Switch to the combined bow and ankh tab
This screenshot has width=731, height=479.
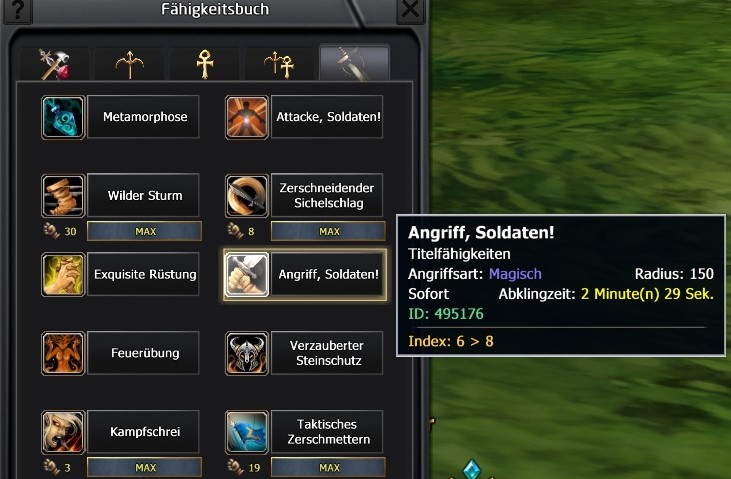point(279,64)
